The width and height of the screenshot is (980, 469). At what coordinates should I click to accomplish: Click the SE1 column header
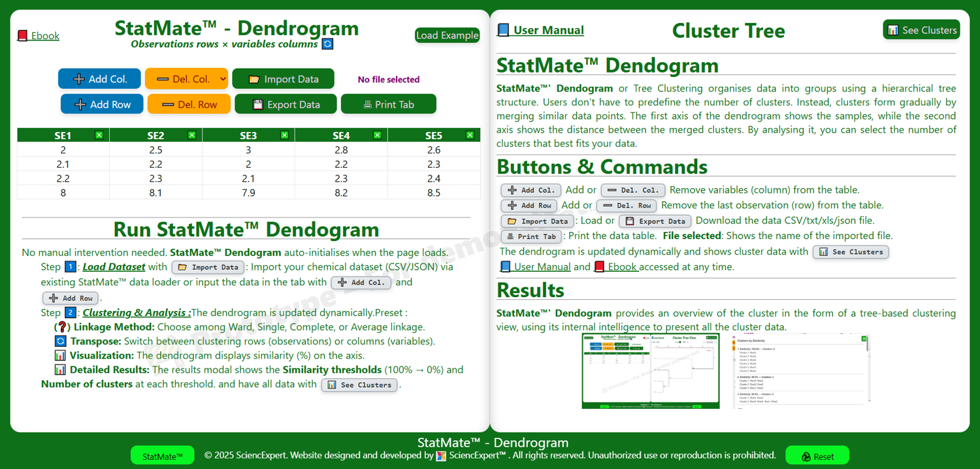(63, 135)
